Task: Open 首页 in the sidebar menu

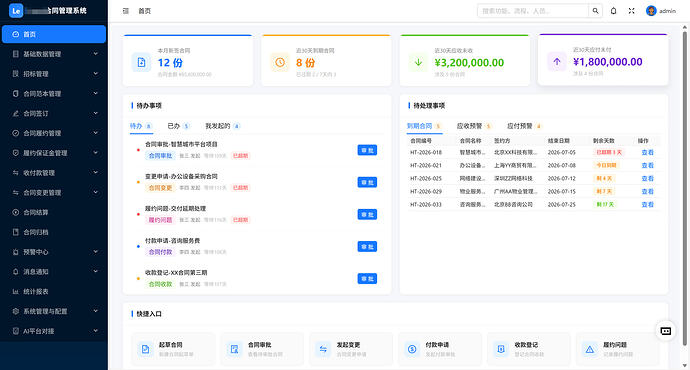Action: click(54, 34)
